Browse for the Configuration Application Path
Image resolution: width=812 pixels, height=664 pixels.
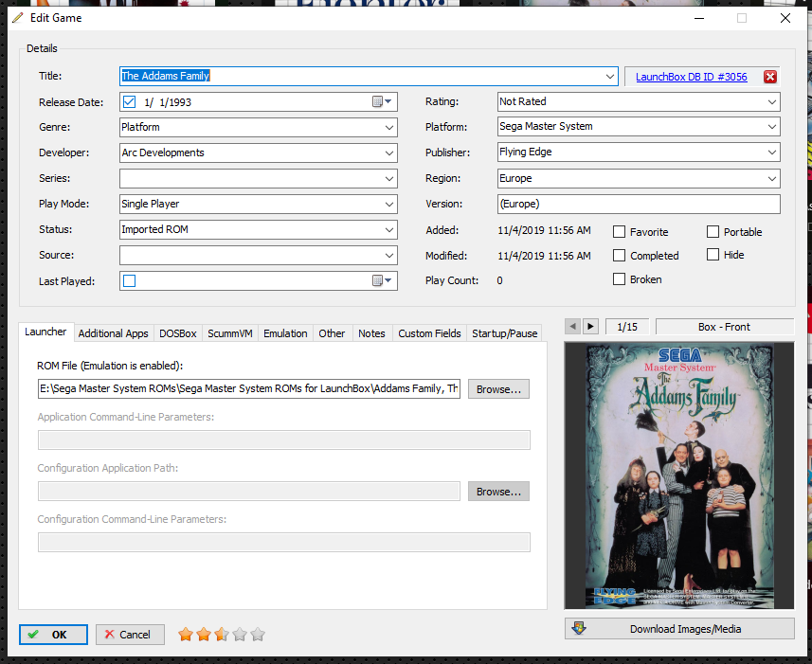(x=498, y=492)
